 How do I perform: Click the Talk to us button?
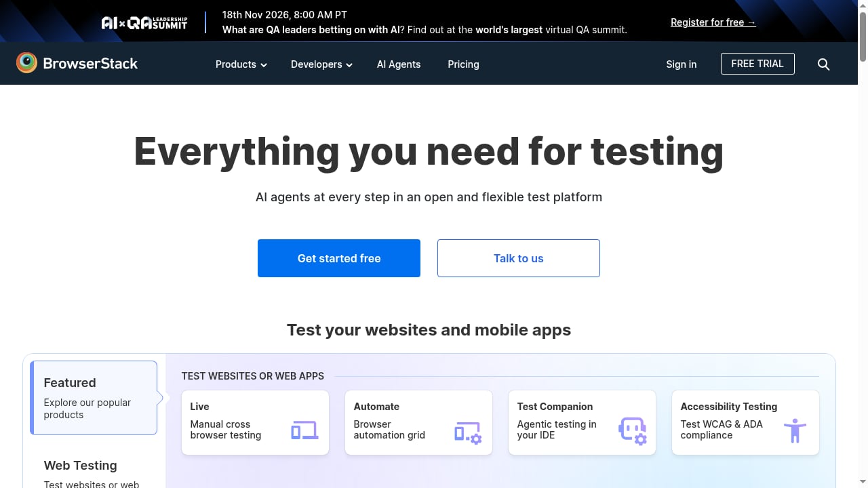coord(519,258)
